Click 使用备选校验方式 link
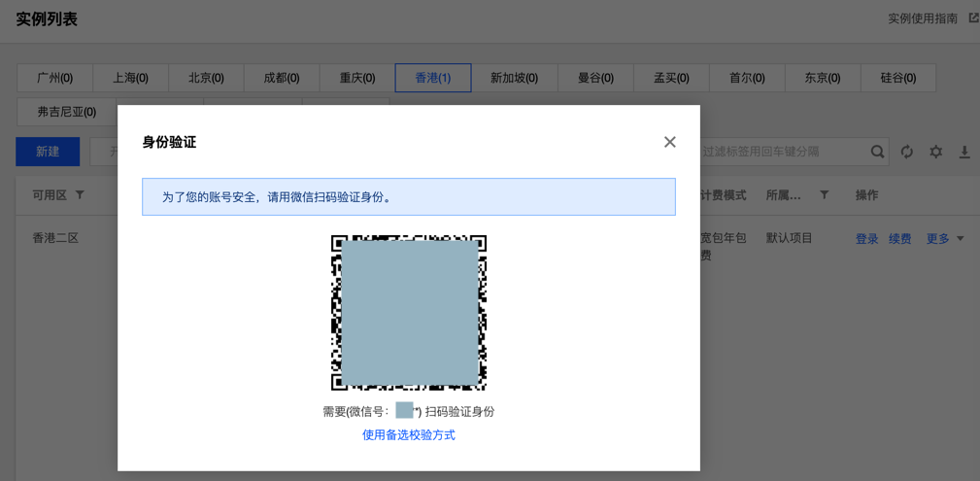980x481 pixels. pos(409,435)
